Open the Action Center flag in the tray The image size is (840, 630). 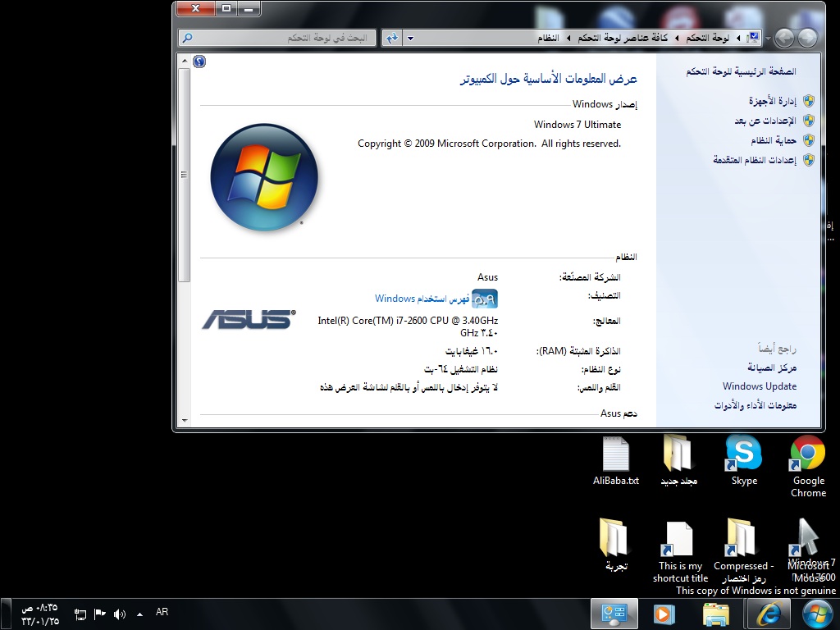point(99,614)
